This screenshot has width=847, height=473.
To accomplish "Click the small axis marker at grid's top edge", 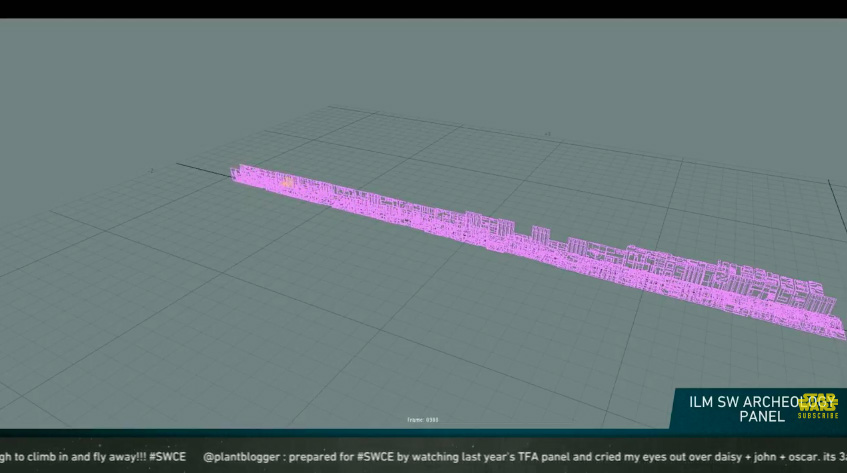I will pyautogui.click(x=547, y=132).
